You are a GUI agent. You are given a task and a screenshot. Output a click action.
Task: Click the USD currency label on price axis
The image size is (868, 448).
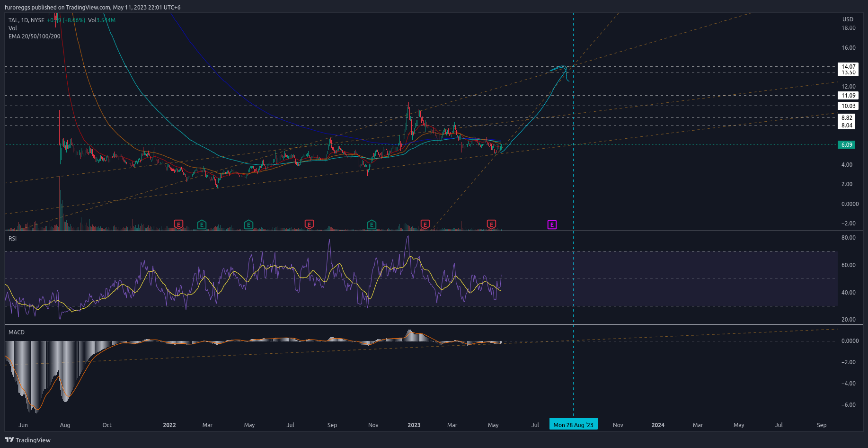[848, 19]
